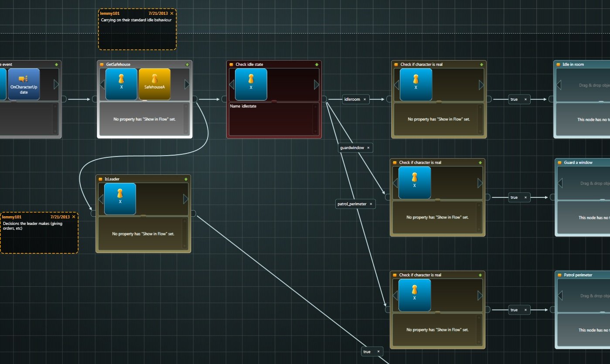The width and height of the screenshot is (610, 364).
Task: Remove the patrol_perimeter connection label
Action: (371, 204)
